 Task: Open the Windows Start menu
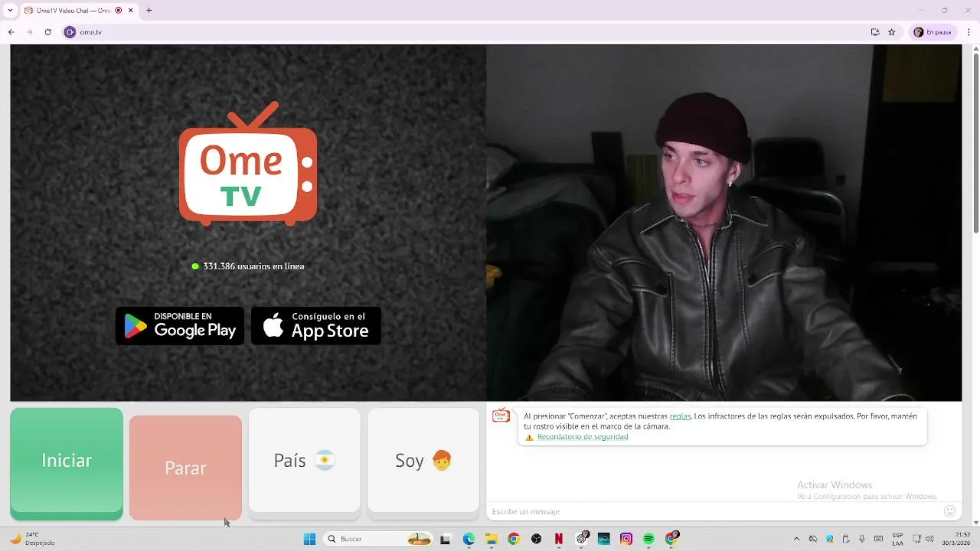(309, 539)
